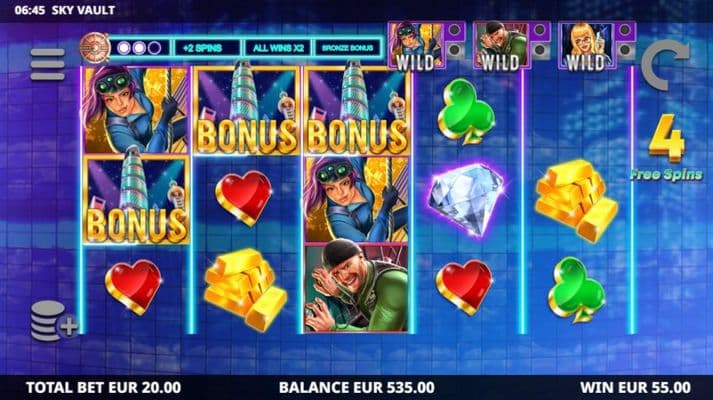Click the vault wheel icon
The image size is (713, 400).
pos(95,48)
